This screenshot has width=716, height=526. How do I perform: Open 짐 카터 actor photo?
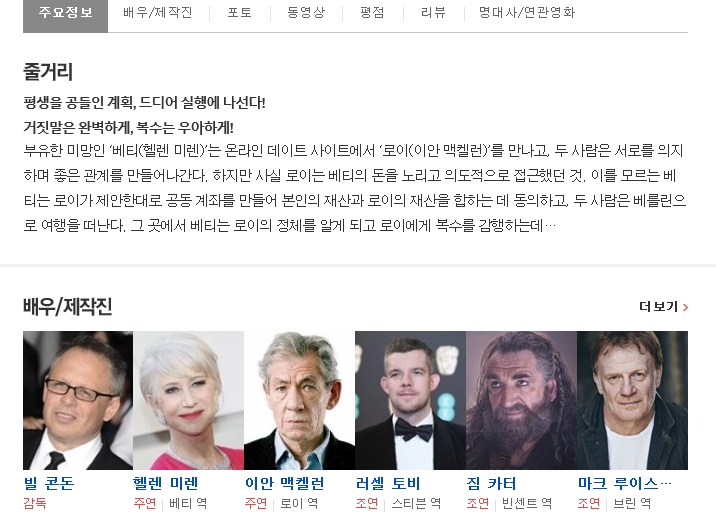521,400
